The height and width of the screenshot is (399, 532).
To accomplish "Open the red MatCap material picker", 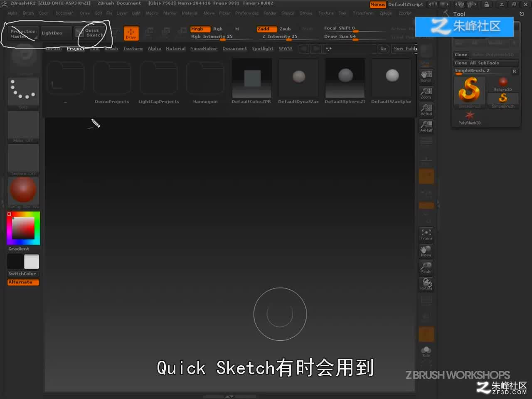I will pos(23,193).
